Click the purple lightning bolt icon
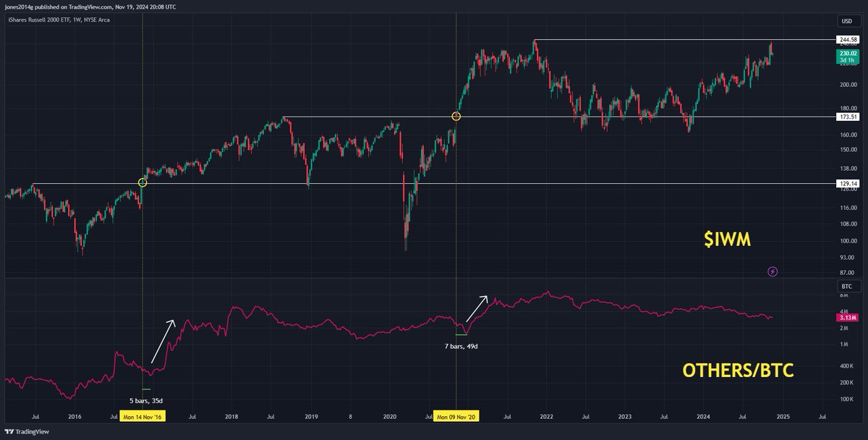868x440 pixels. coord(772,271)
